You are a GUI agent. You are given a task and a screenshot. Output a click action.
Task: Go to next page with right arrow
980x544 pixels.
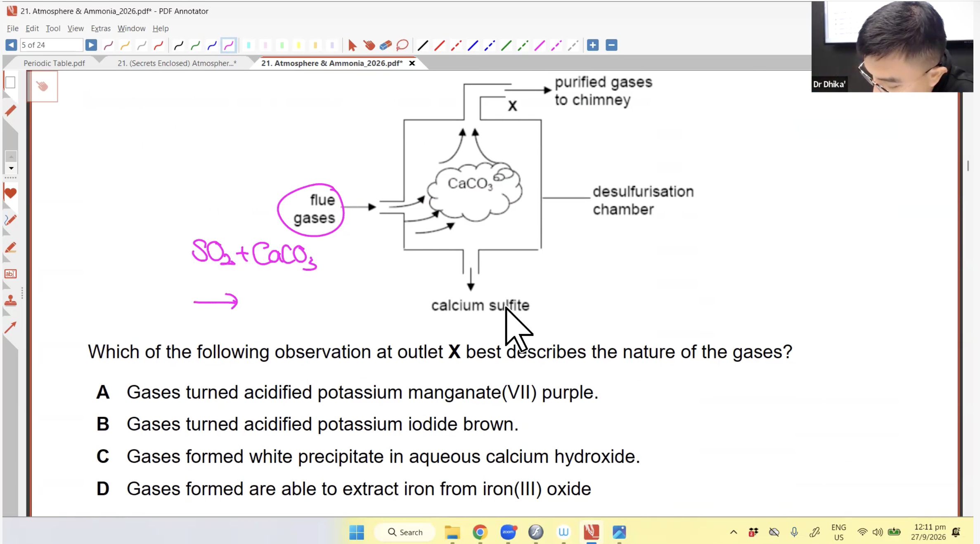pos(91,45)
